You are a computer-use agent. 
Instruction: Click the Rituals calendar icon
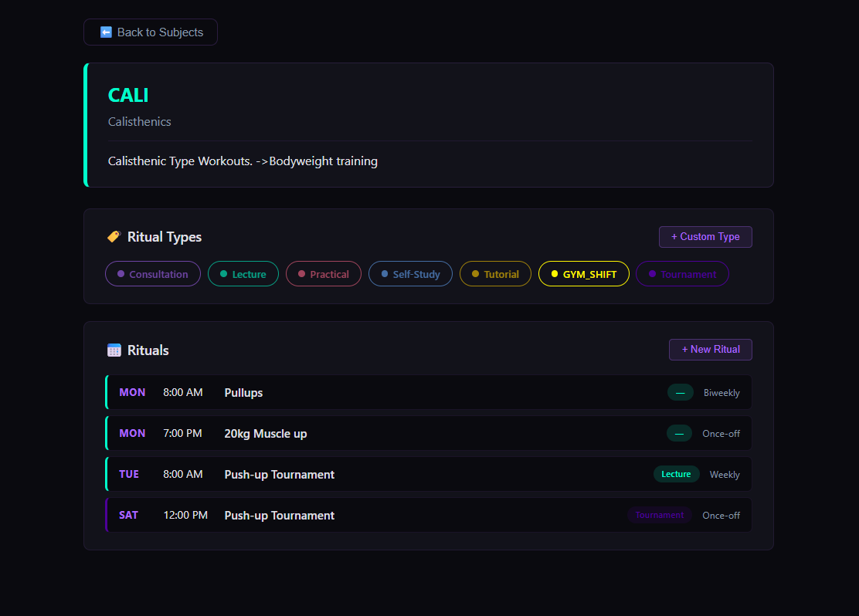coord(114,350)
